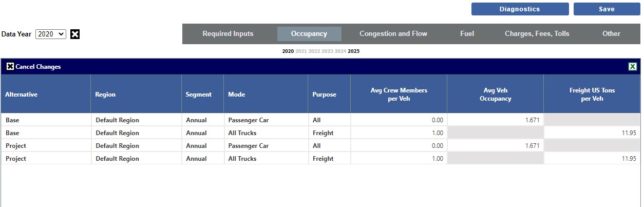Image resolution: width=644 pixels, height=207 pixels.
Task: Edit Freight US Tons for Project All Trucks
Action: pos(592,159)
